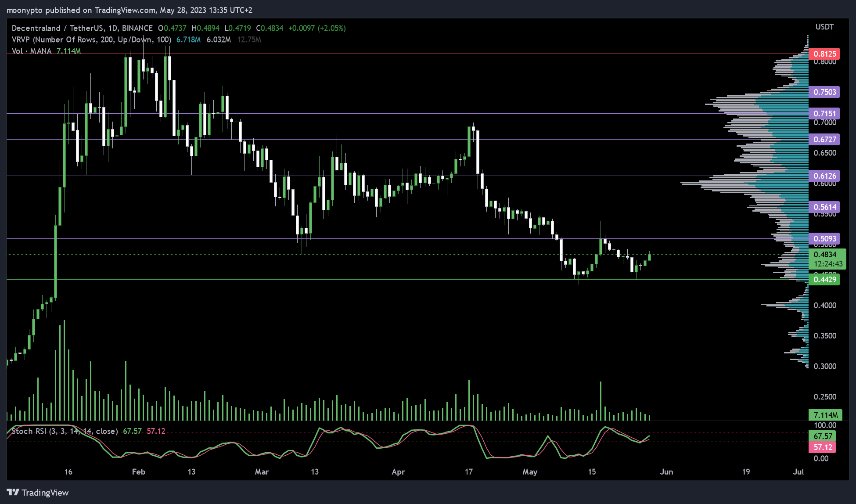The height and width of the screenshot is (504, 856).
Task: Click the purple 0.6126 price label
Action: 824,176
